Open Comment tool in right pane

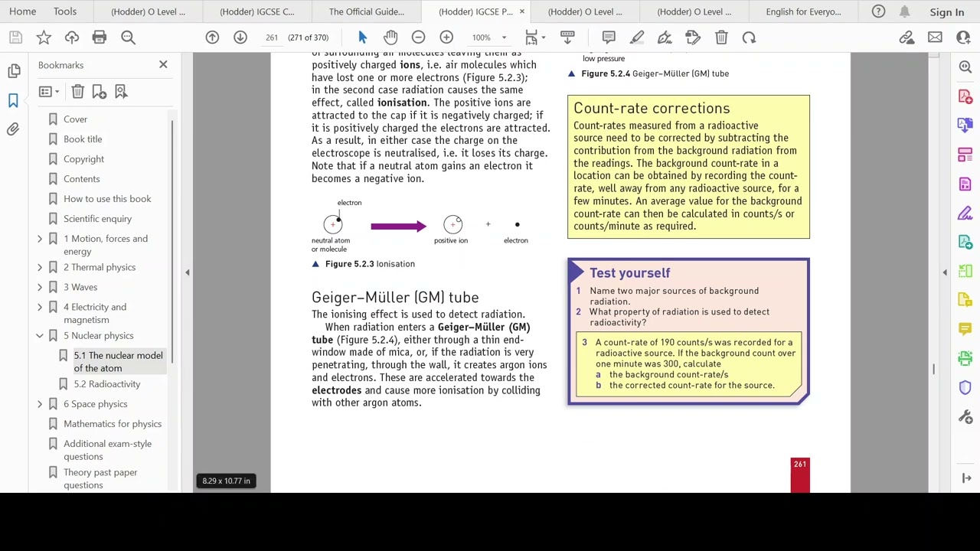[x=965, y=329]
